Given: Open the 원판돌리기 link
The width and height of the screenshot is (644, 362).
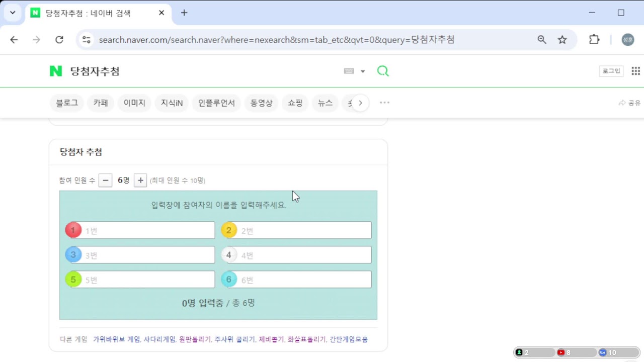Looking at the screenshot, I should click(x=195, y=339).
